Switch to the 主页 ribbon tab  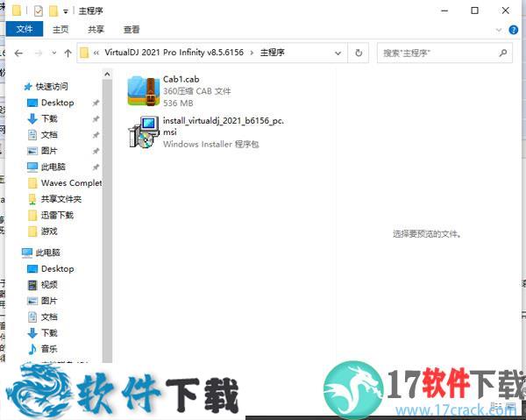click(60, 30)
